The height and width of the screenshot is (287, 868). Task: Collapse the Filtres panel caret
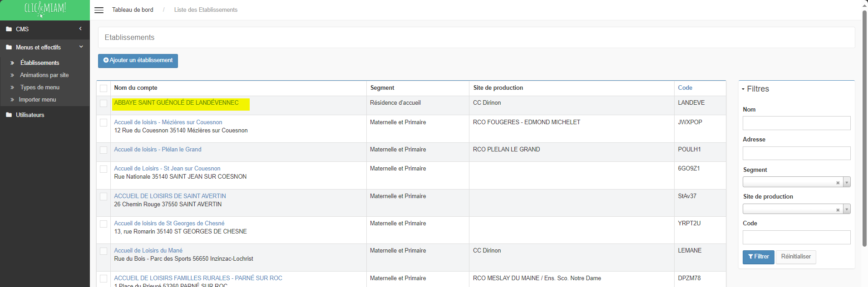[743, 89]
